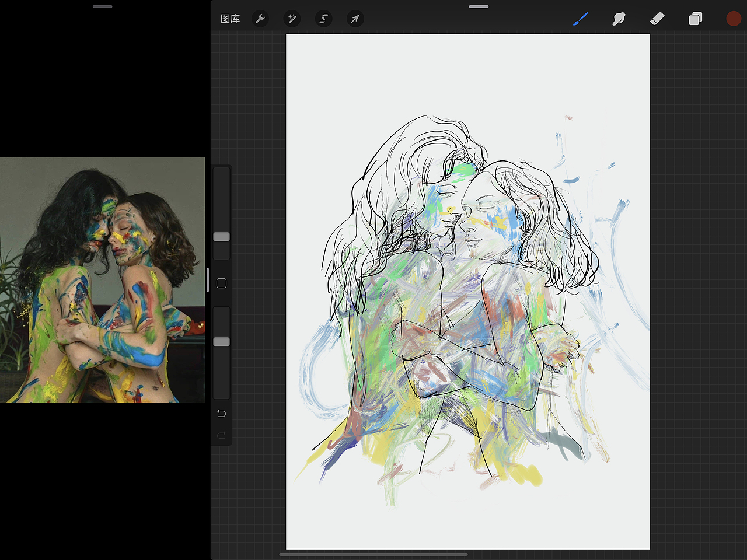Image resolution: width=747 pixels, height=560 pixels.
Task: Open the Actions wrench menu
Action: point(260,19)
